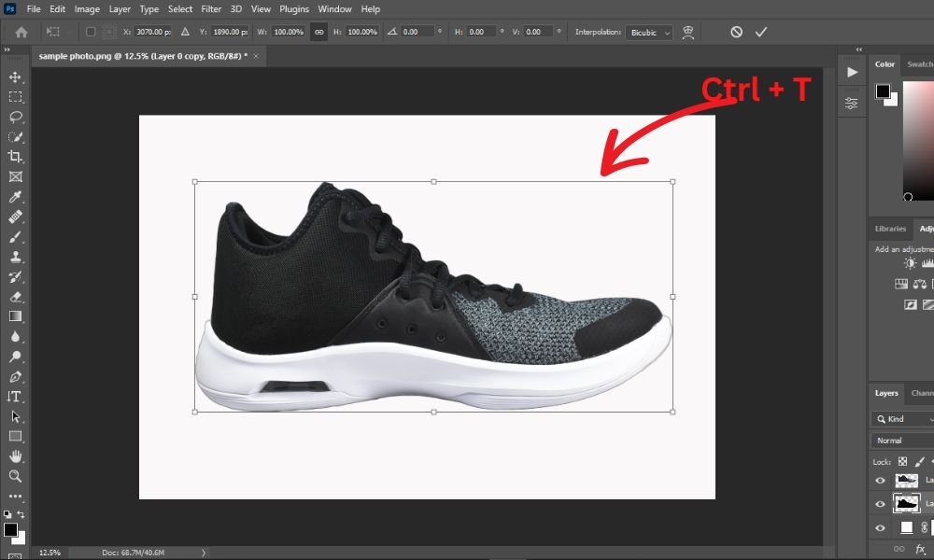Add Color Balance adjustment scales icon
Image resolution: width=934 pixels, height=560 pixels.
(920, 284)
